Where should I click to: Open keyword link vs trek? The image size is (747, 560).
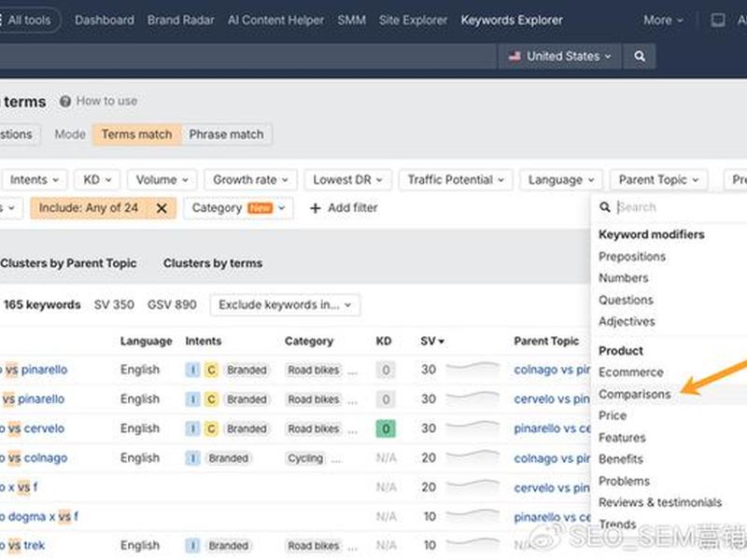[x=22, y=546]
